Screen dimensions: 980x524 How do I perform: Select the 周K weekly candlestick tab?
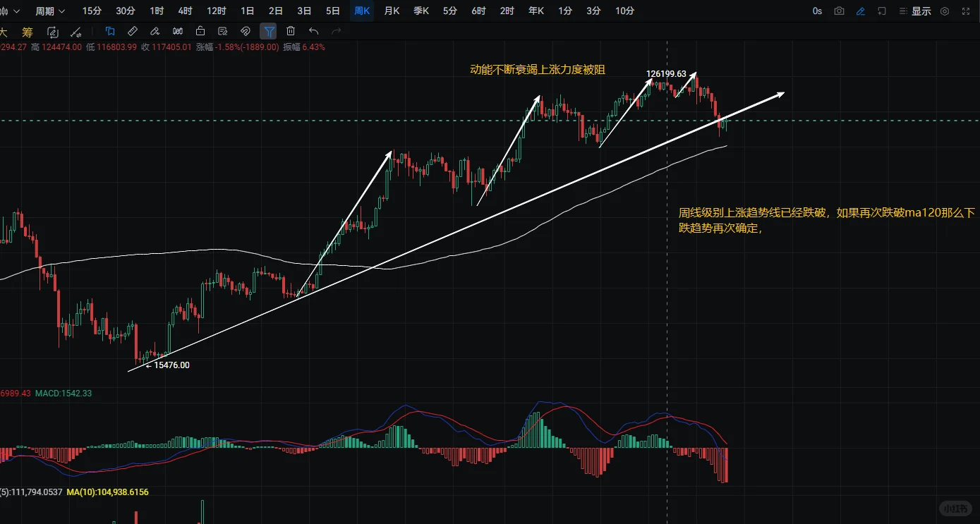[x=363, y=11]
